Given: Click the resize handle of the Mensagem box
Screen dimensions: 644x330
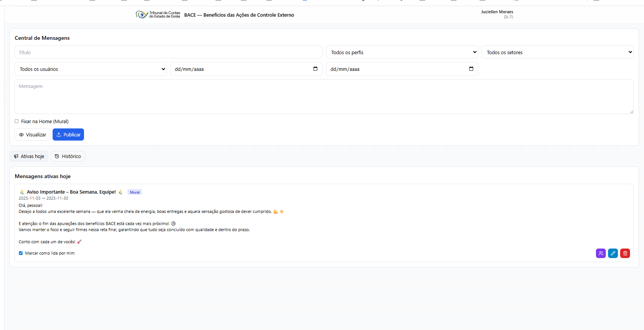Looking at the screenshot, I should (x=631, y=112).
